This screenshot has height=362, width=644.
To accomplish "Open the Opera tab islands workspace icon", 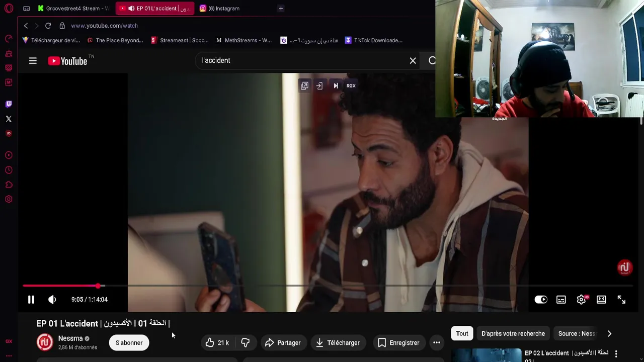I will [27, 9].
